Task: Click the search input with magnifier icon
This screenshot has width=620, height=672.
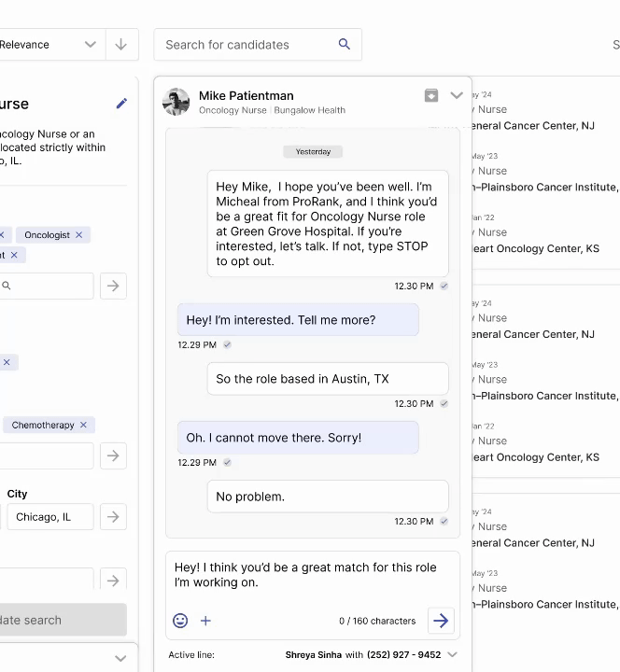Action: pyautogui.click(x=47, y=286)
